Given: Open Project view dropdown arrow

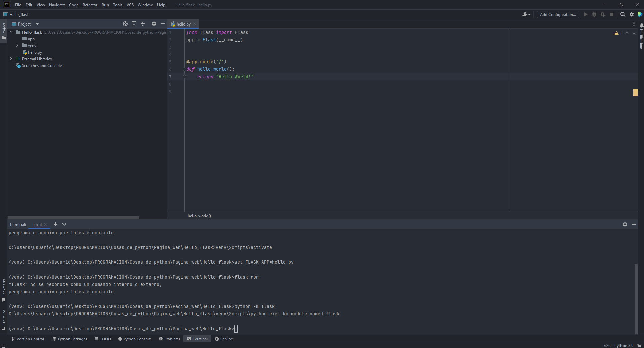Looking at the screenshot, I should pos(37,24).
